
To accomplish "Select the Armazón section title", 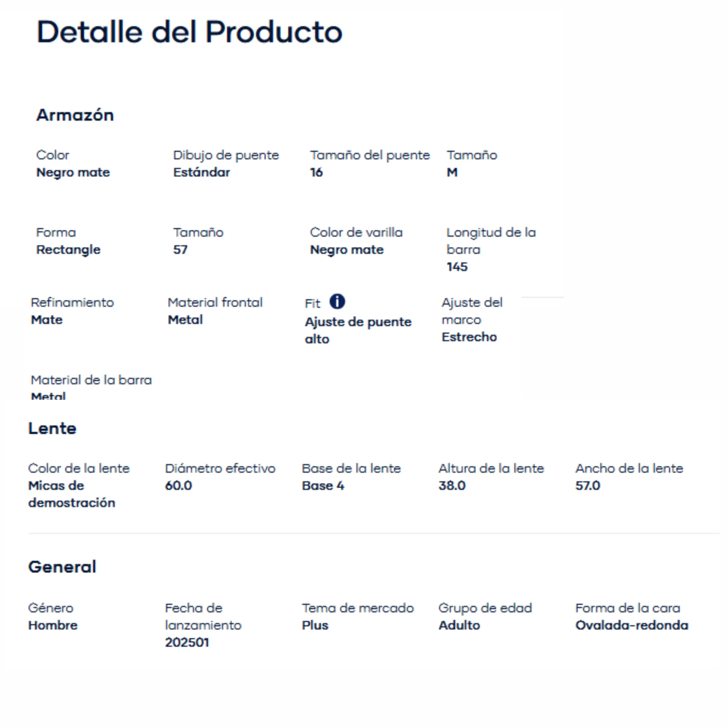I will pyautogui.click(x=75, y=115).
